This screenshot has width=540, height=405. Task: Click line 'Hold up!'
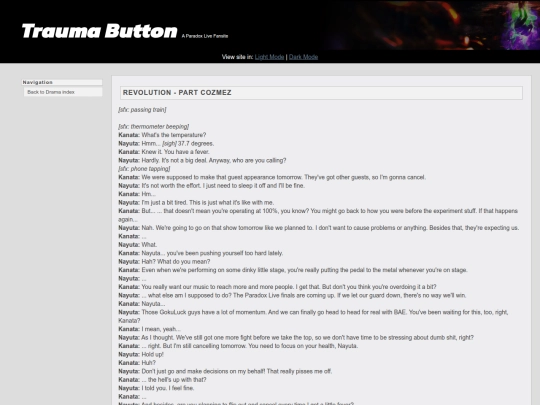coord(141,354)
